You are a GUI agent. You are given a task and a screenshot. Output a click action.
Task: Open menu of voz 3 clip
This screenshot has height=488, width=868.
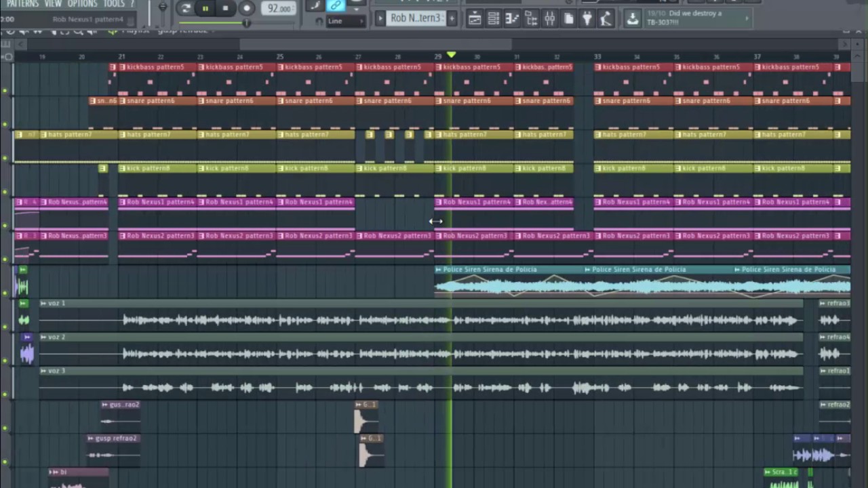click(x=43, y=371)
